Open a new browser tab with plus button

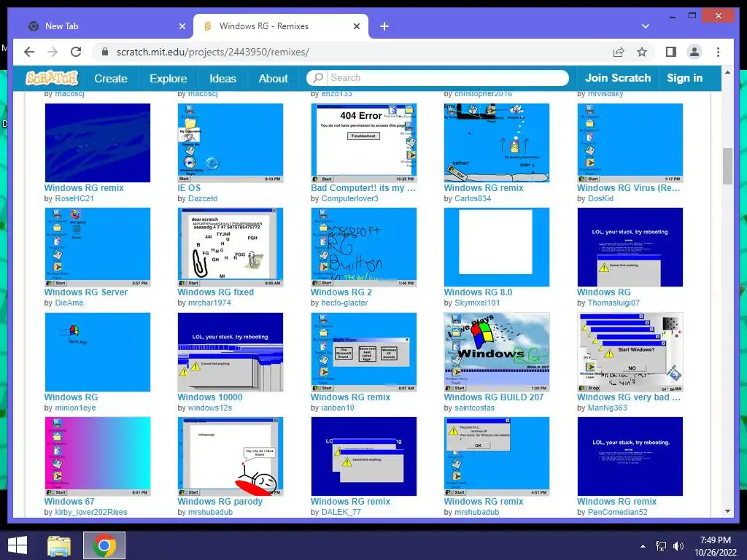[x=384, y=26]
